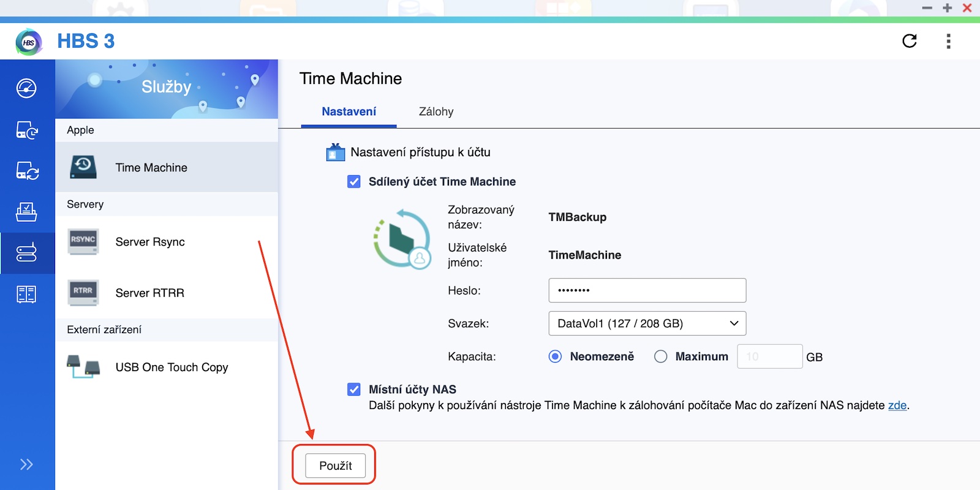Open the 'zde' help link
Viewport: 980px width, 490px height.
[897, 405]
